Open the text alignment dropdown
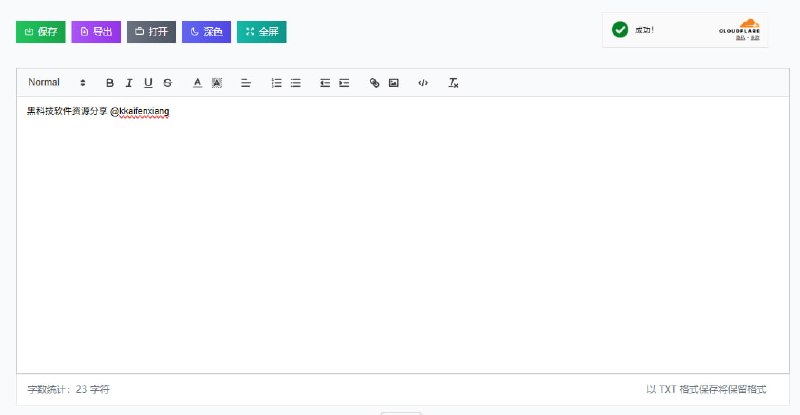Viewport: 800px width, 415px height. click(246, 83)
